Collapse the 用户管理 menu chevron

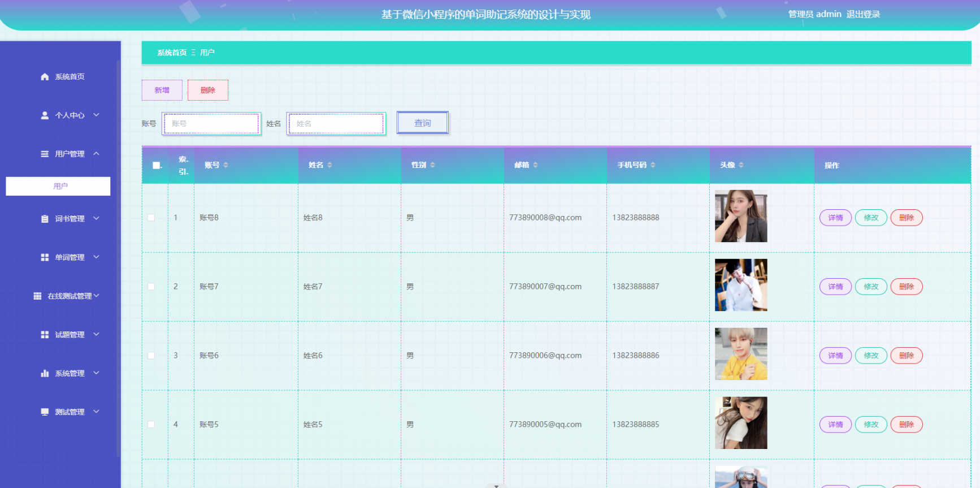[x=96, y=153]
